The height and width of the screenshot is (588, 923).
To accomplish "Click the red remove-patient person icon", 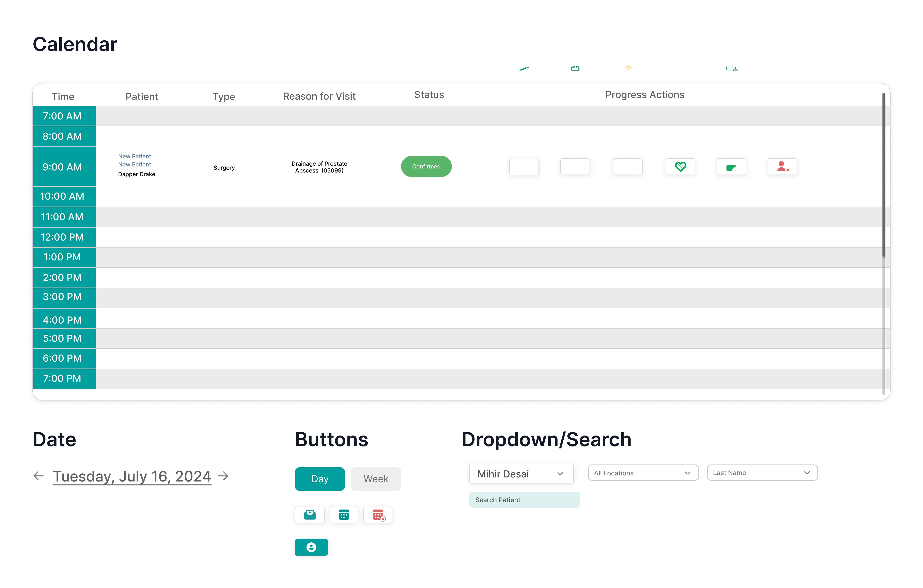I will [782, 167].
